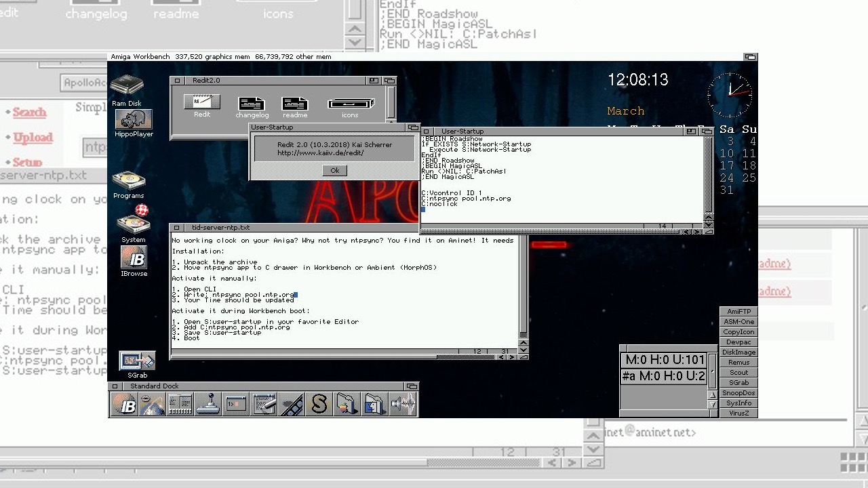Screen dimensions: 868x488
Task: Click vertical scrollbar in the M:0 H:0 window
Action: click(x=713, y=371)
